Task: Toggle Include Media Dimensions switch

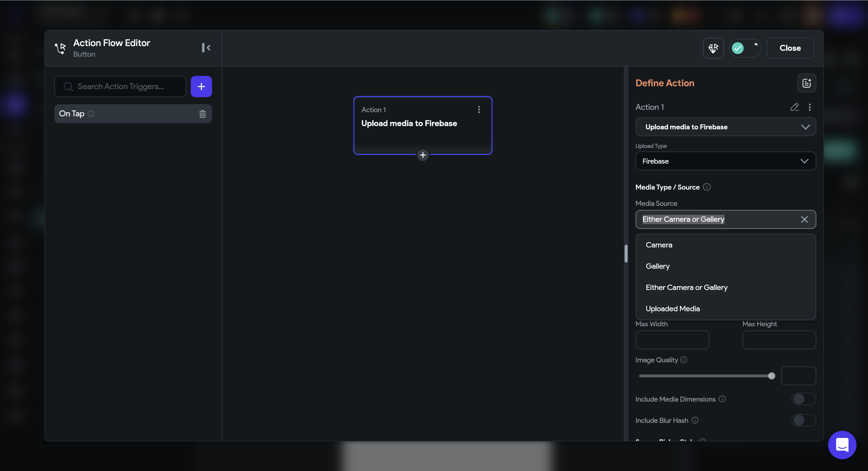Action: pos(803,399)
